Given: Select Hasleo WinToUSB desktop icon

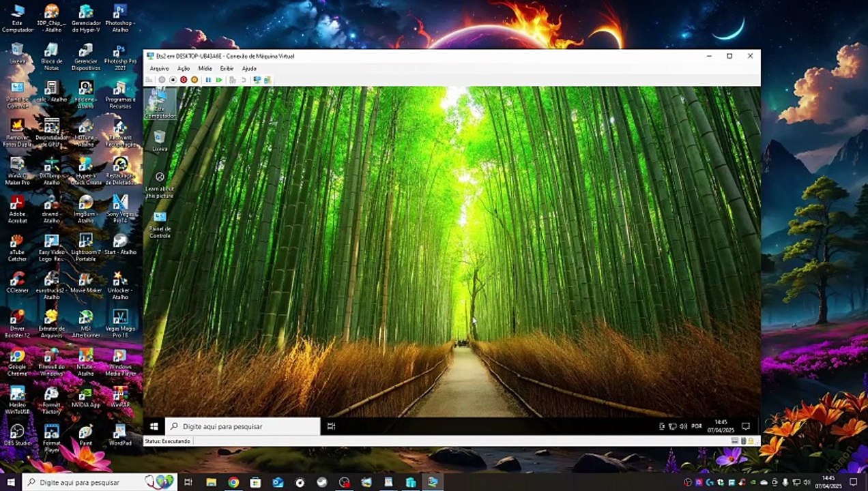Looking at the screenshot, I should [17, 401].
